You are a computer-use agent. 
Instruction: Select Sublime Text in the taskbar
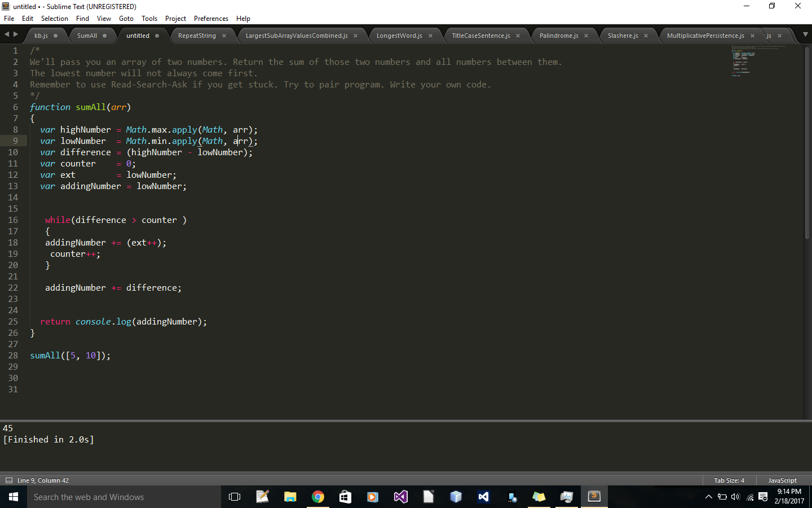coord(594,497)
